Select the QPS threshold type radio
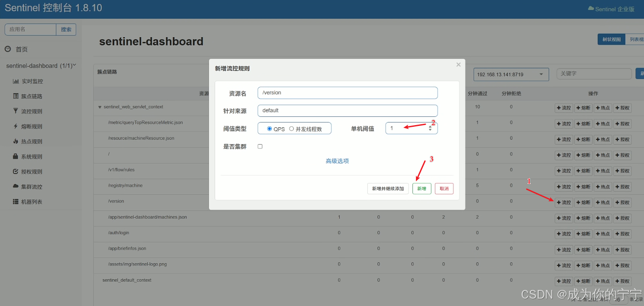 [270, 129]
